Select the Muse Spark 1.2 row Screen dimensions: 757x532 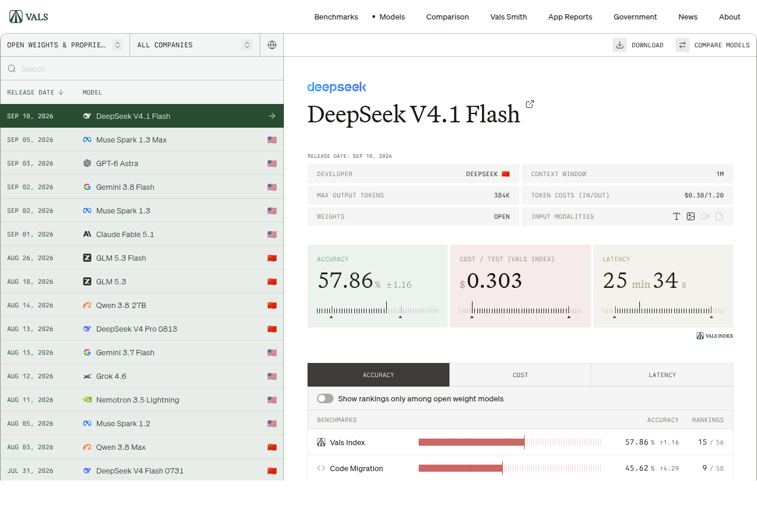142,423
